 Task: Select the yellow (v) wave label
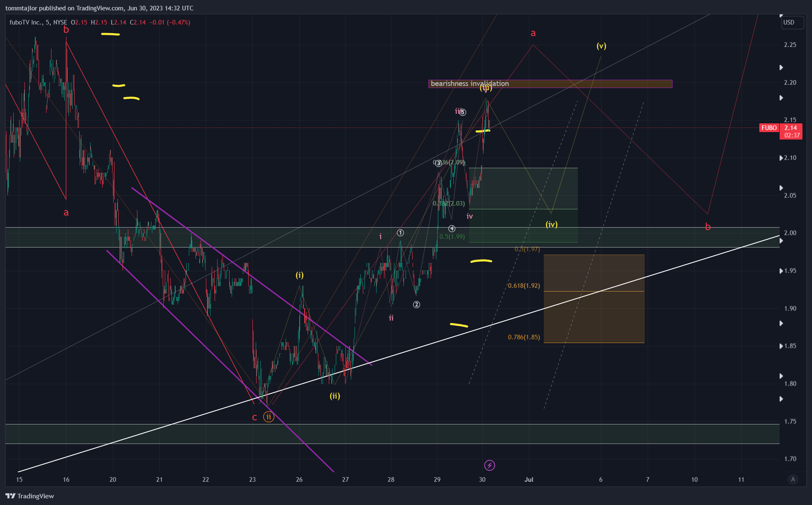coord(601,46)
